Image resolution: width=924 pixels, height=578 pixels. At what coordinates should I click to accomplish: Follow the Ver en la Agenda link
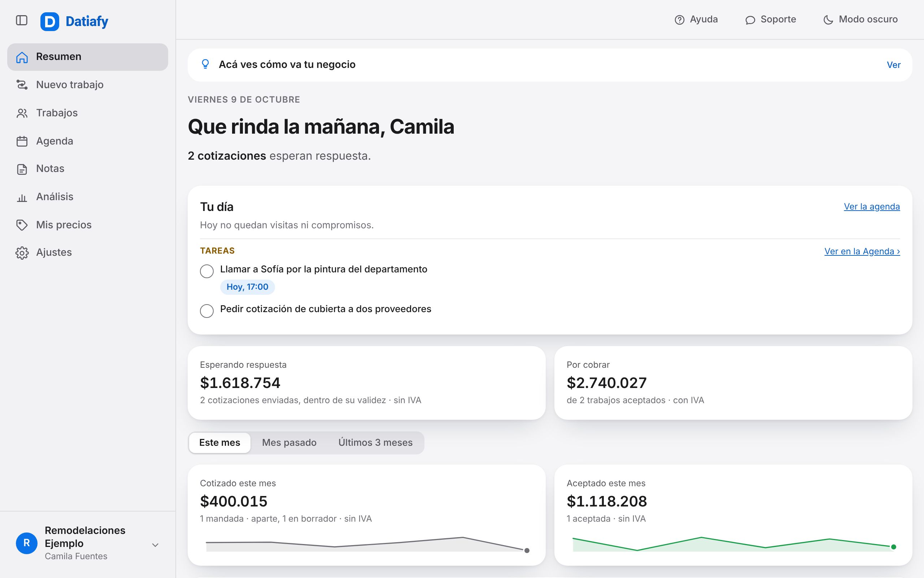862,251
